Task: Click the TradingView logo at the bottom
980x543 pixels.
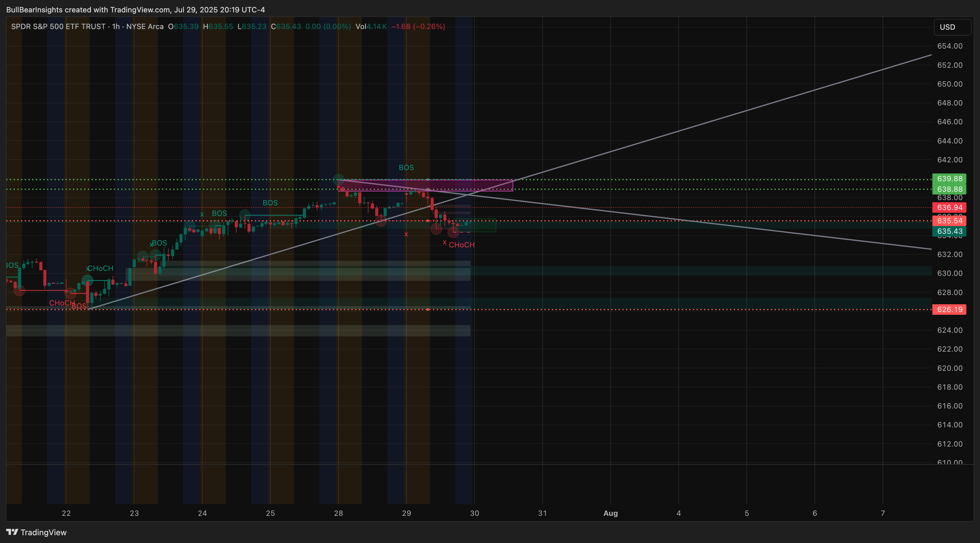Action: (37, 532)
